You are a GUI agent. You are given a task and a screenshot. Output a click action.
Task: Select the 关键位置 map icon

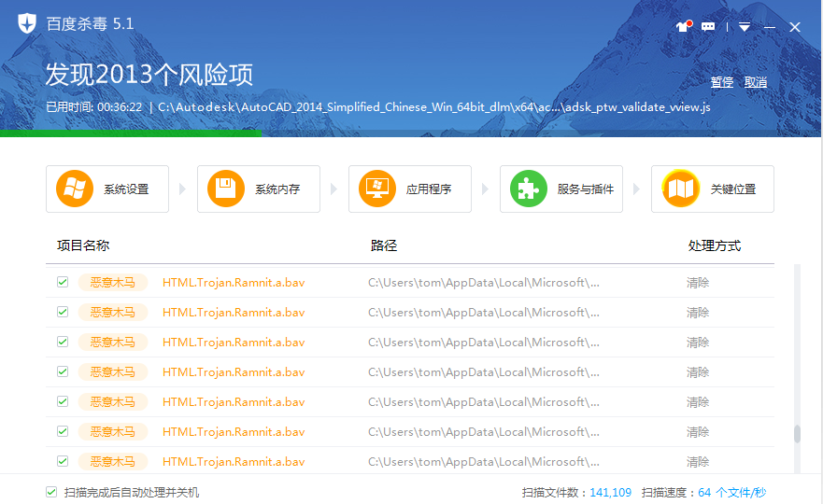(x=680, y=189)
